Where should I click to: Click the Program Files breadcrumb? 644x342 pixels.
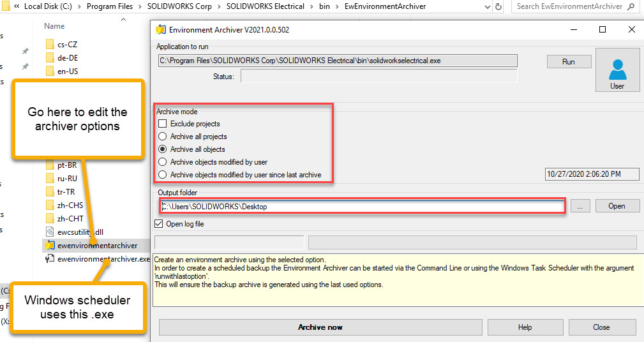click(110, 6)
